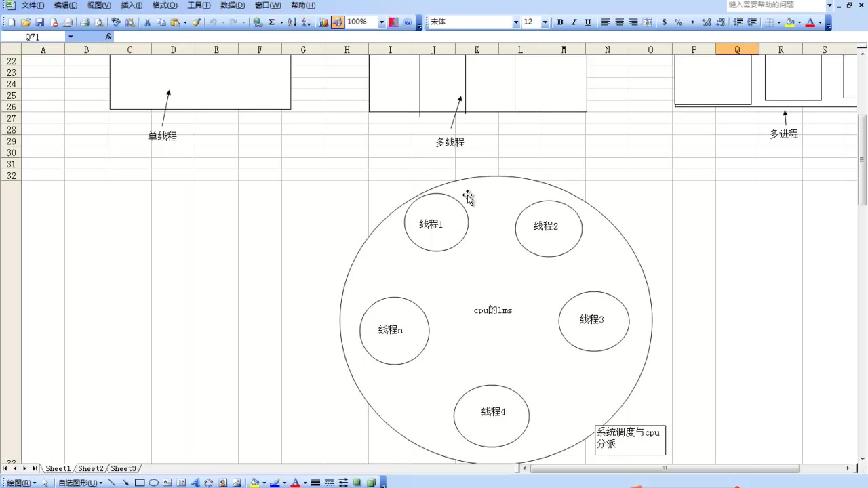This screenshot has width=868, height=488.
Task: Click the Increase Indent button
Action: pyautogui.click(x=752, y=22)
